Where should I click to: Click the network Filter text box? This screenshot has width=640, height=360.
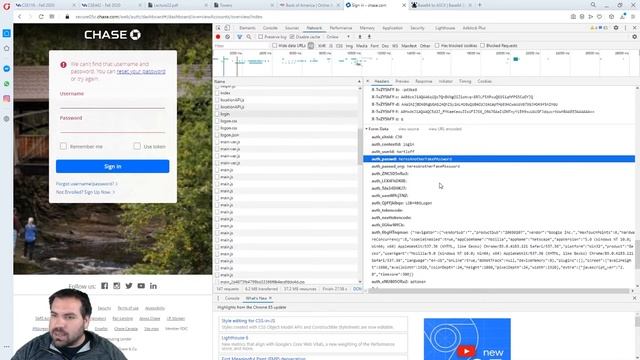point(242,46)
